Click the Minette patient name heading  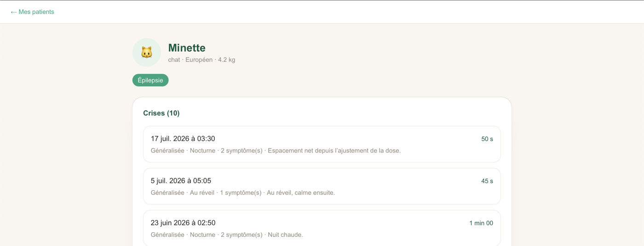point(187,48)
